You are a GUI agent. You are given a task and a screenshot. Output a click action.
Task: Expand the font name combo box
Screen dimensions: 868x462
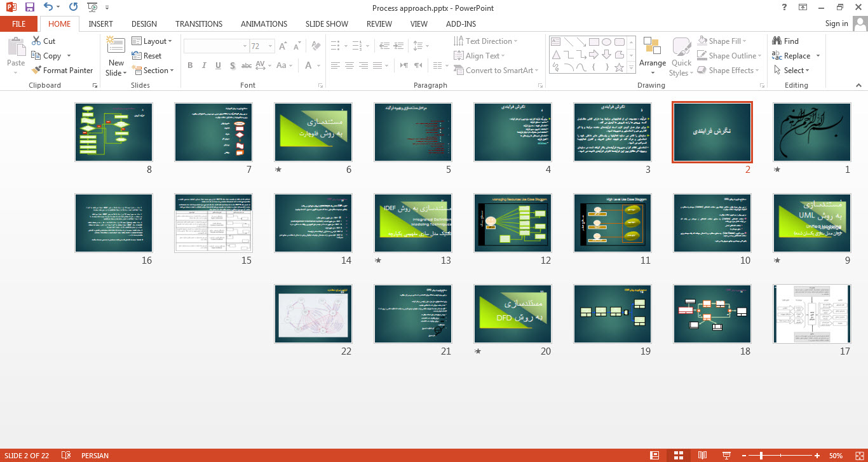click(245, 46)
